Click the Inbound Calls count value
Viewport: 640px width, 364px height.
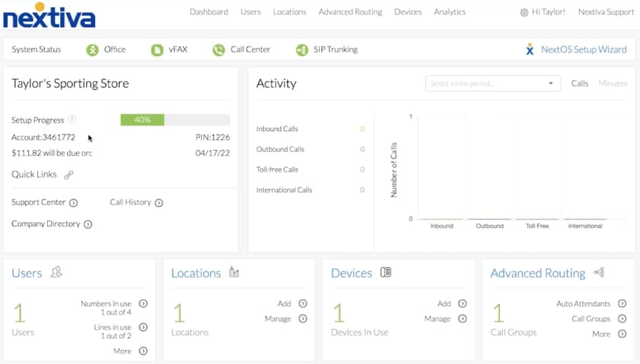[x=362, y=129]
